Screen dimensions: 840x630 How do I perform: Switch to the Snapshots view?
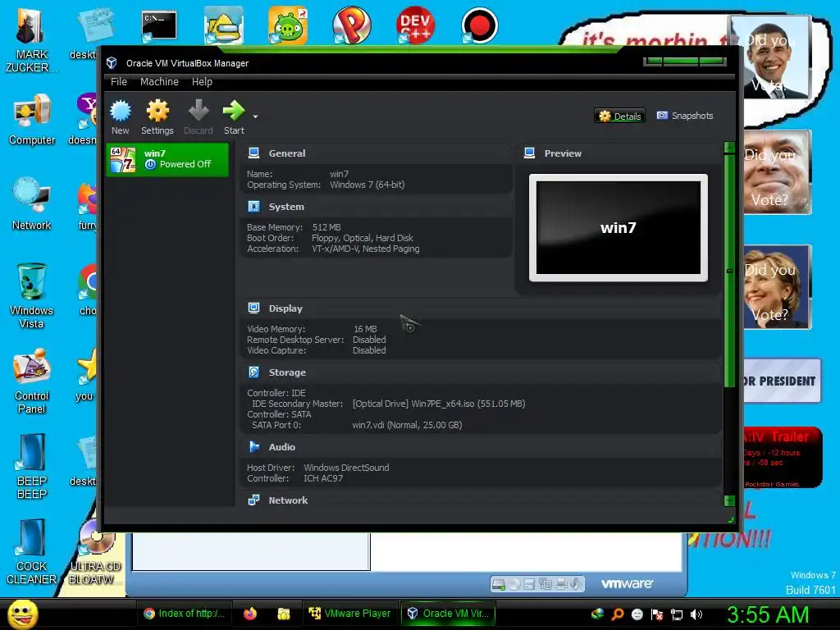[685, 116]
